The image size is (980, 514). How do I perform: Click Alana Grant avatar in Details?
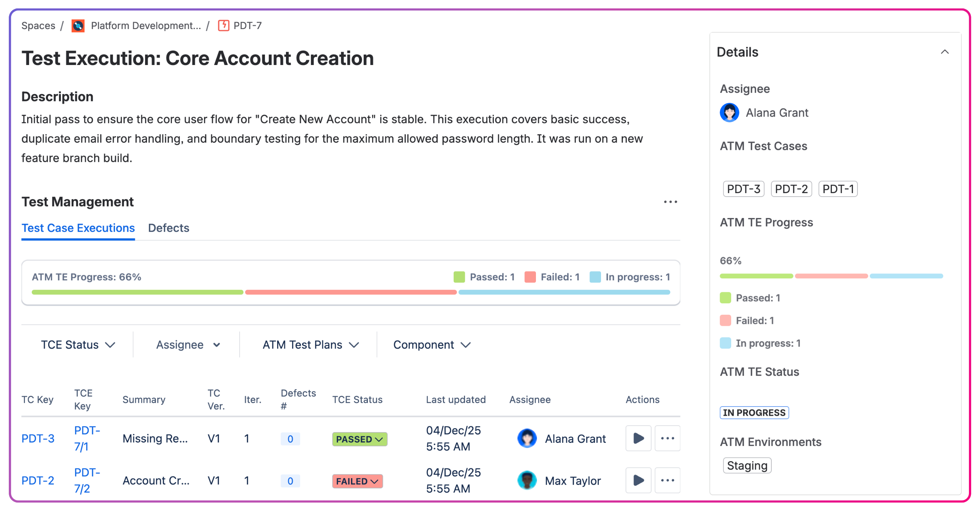(x=729, y=113)
